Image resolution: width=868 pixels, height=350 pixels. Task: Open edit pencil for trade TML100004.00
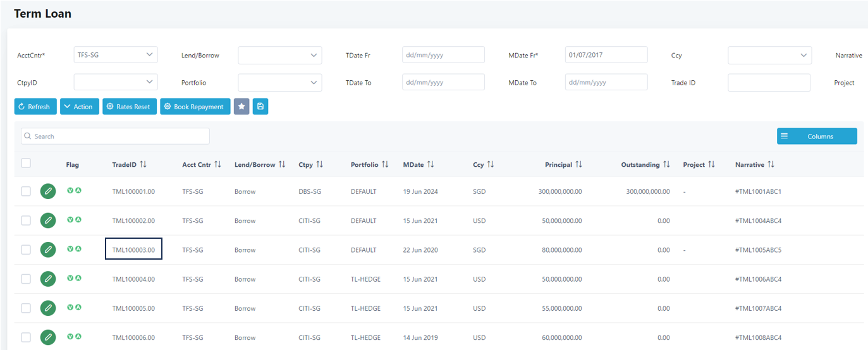pos(48,279)
